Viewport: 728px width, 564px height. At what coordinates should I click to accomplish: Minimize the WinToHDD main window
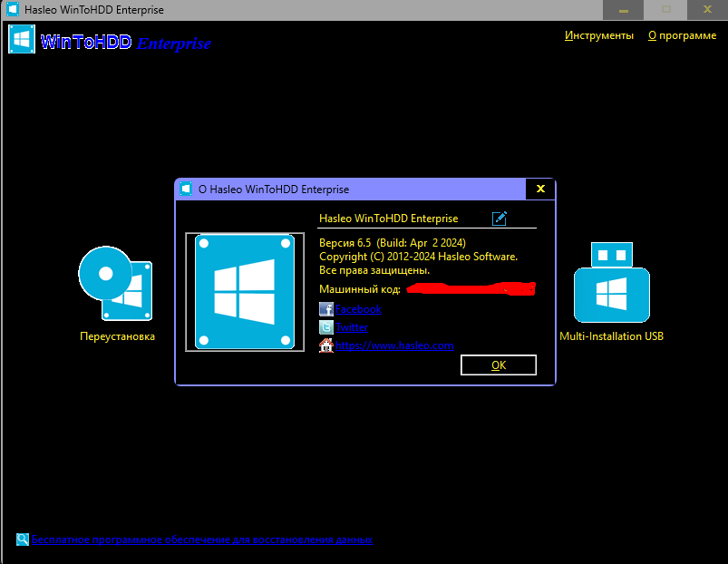click(623, 10)
